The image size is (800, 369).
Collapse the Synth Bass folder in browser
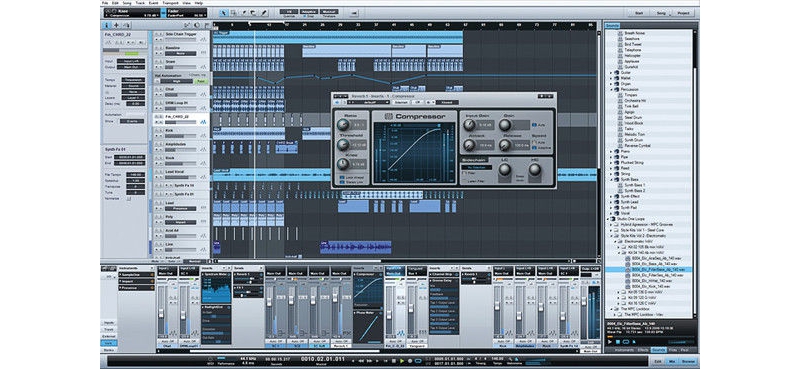pyautogui.click(x=611, y=179)
